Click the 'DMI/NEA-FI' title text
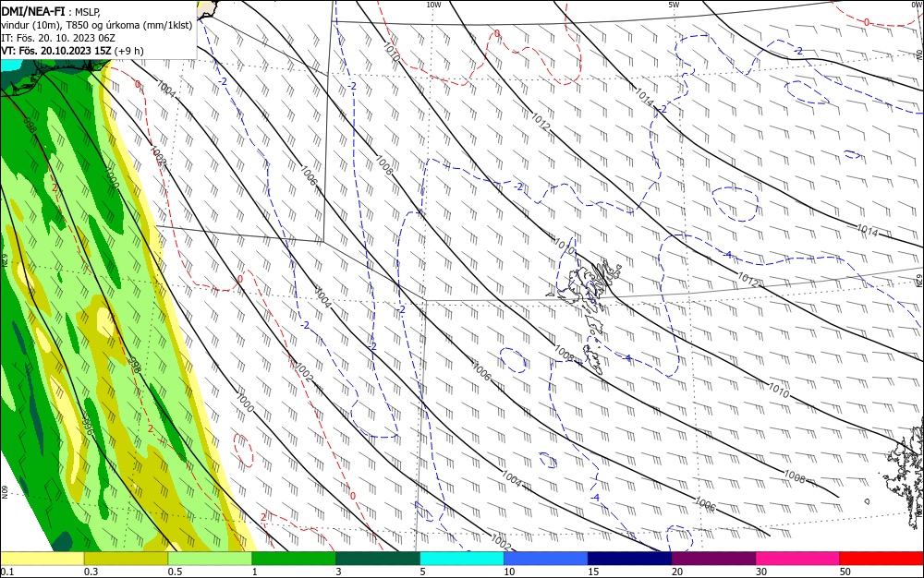 (x=33, y=11)
